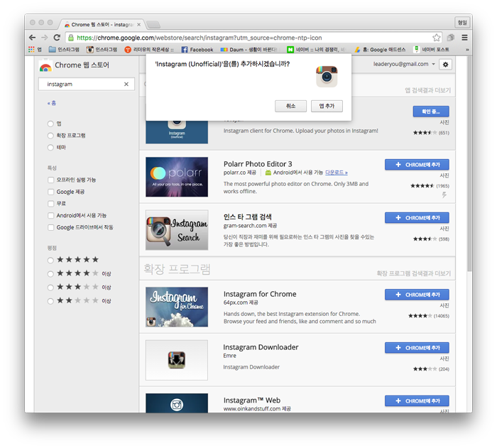Open the leaderyou@gmail.com account dropdown
The height and width of the screenshot is (448, 497).
(404, 64)
